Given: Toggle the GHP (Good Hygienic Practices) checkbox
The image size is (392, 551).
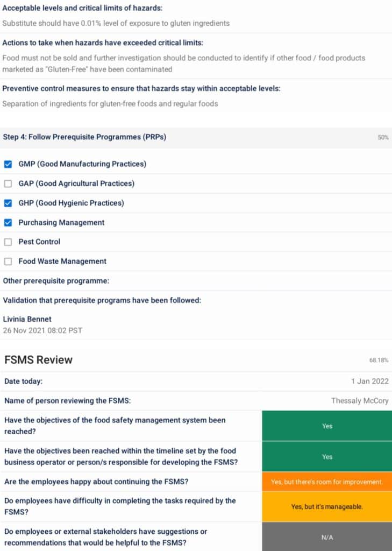Looking at the screenshot, I should (x=8, y=203).
